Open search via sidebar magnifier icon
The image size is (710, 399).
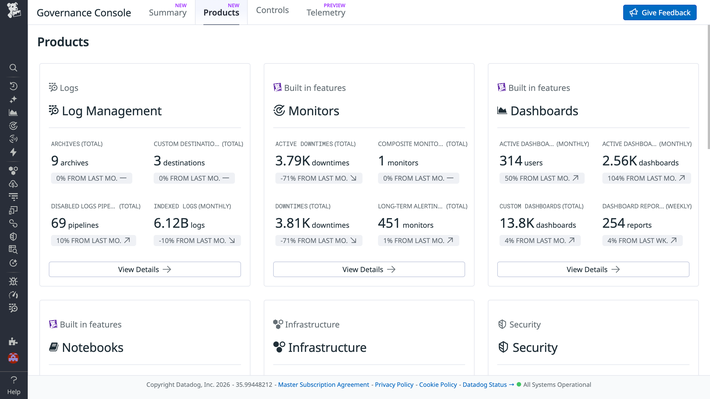pyautogui.click(x=13, y=68)
